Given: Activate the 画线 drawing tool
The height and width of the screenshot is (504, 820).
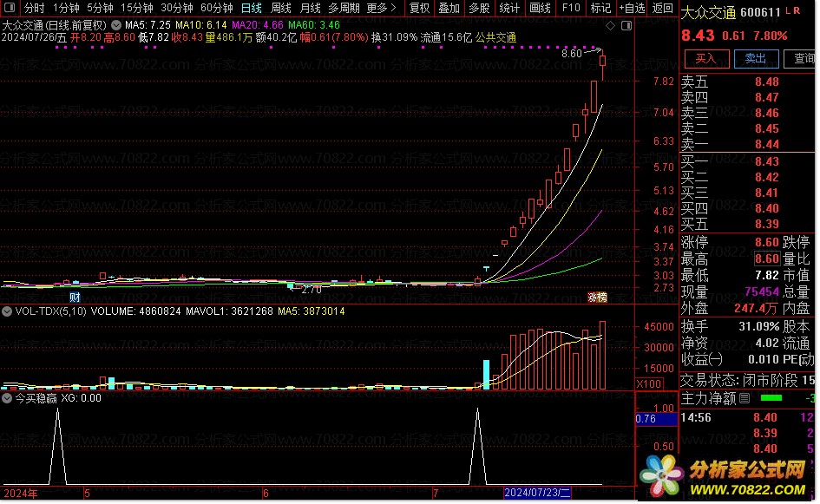Looking at the screenshot, I should [x=540, y=8].
